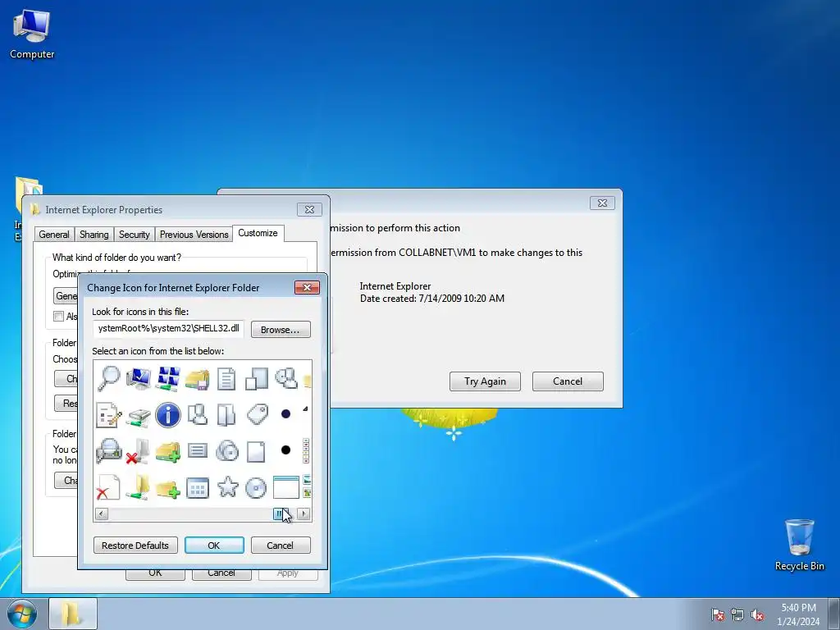The image size is (840, 630).
Task: Open the Sharing tab
Action: pyautogui.click(x=94, y=235)
